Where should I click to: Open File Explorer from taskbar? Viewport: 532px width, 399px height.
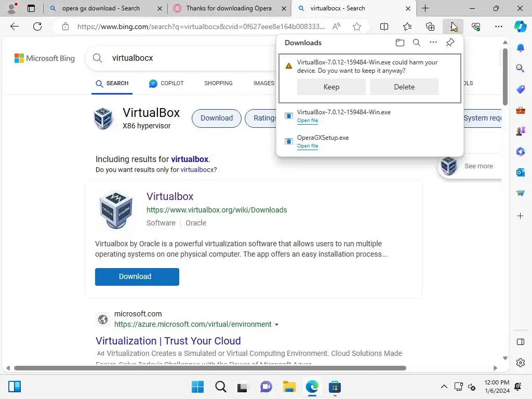coord(289,387)
